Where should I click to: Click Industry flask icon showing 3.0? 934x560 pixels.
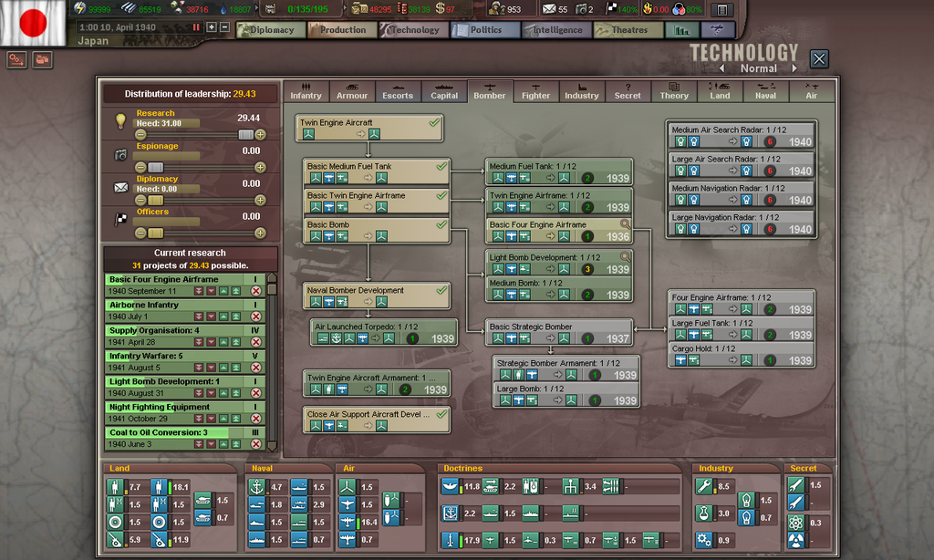click(x=703, y=513)
